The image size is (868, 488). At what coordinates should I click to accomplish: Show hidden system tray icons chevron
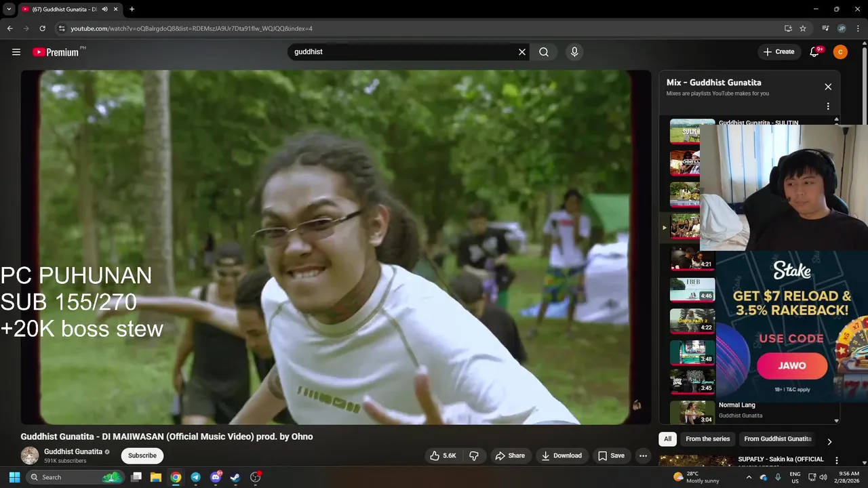(749, 477)
